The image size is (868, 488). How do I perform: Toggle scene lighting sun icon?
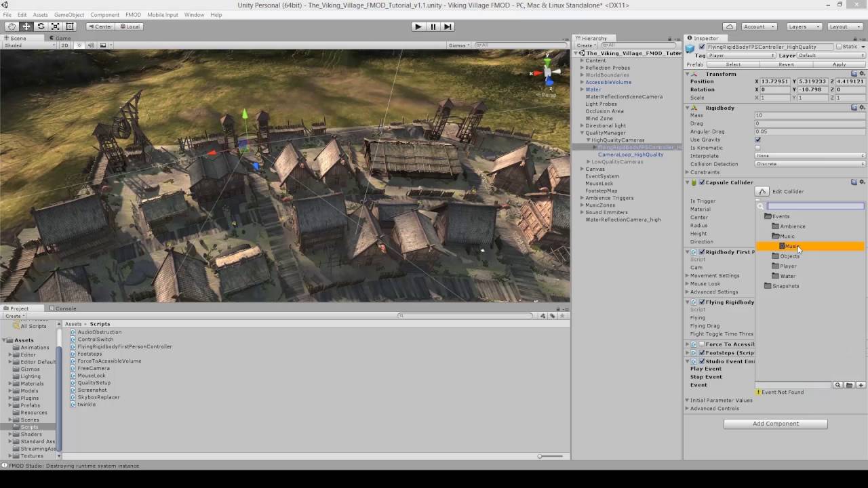tap(79, 45)
